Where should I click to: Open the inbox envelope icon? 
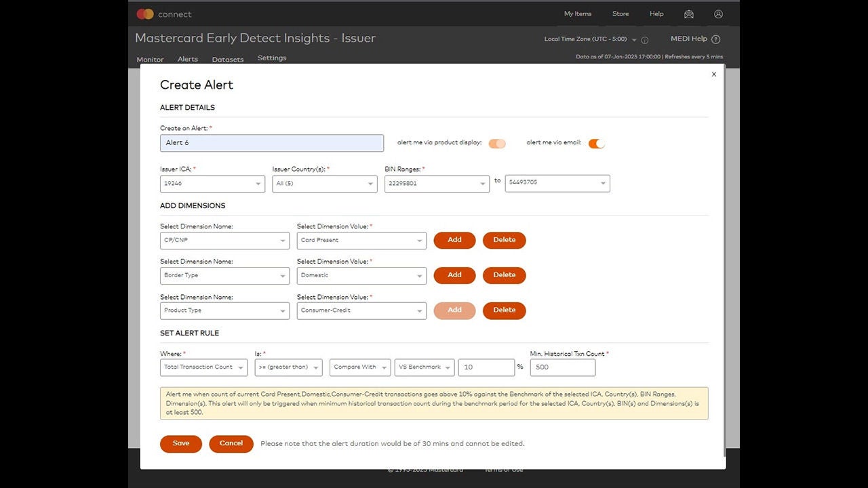coord(688,14)
